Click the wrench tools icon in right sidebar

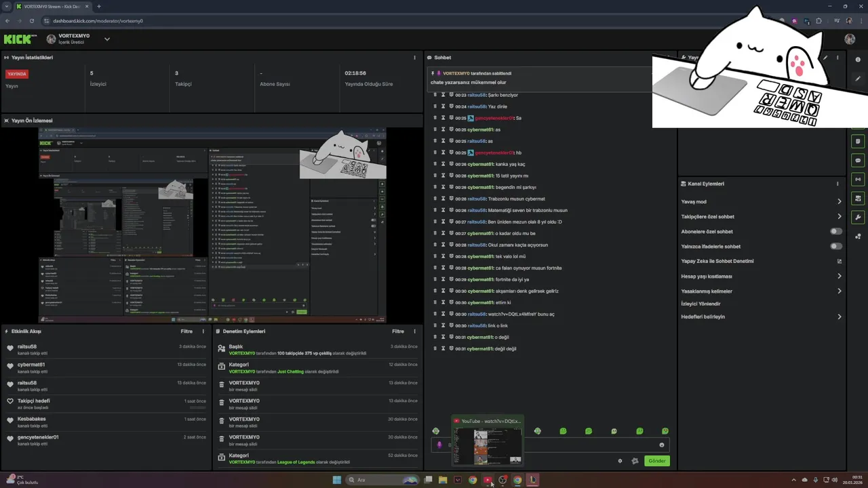tap(858, 218)
